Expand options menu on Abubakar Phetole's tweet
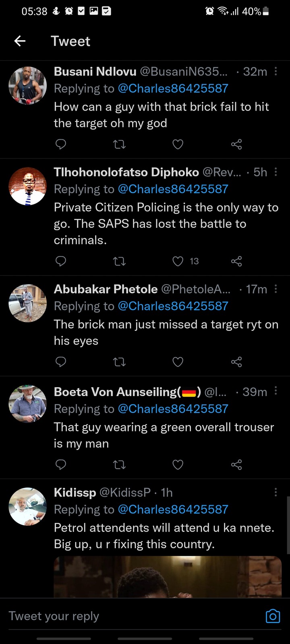The width and height of the screenshot is (290, 644). click(x=275, y=289)
